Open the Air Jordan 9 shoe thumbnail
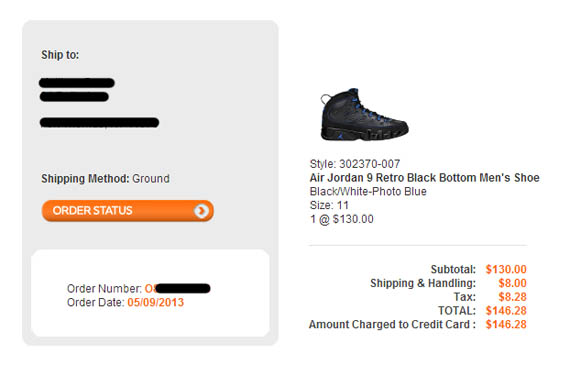Viewport: 570px width, 365px height. click(x=364, y=115)
